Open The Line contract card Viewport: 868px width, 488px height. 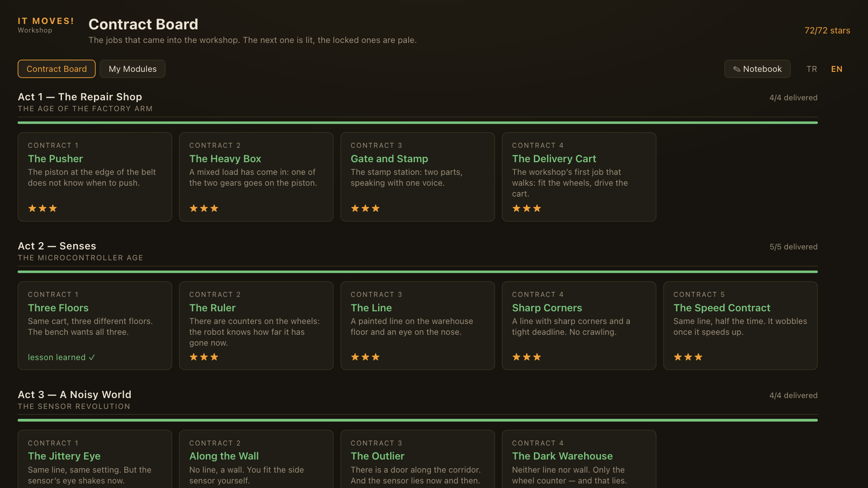coord(417,326)
